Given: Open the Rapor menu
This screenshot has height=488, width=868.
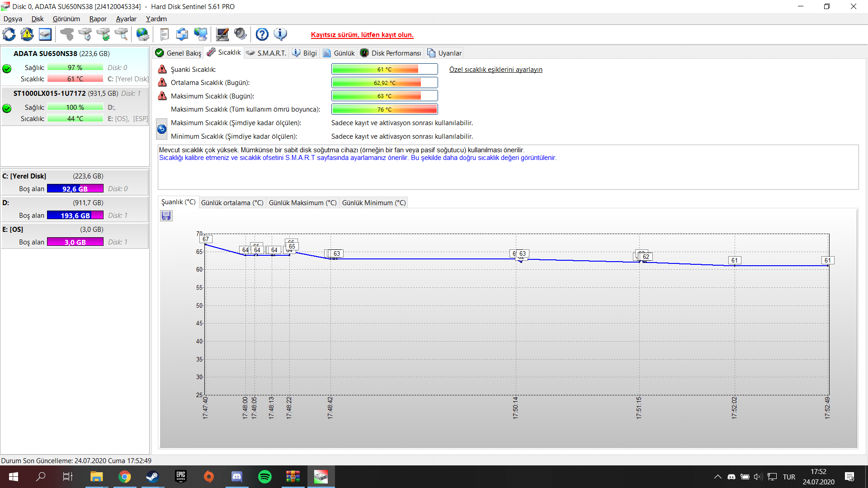Looking at the screenshot, I should coord(98,19).
